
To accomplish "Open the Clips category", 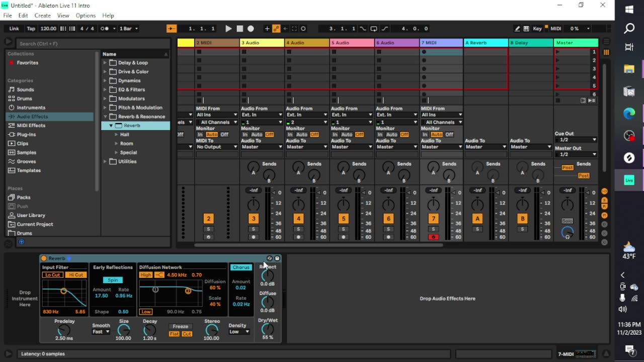I will click(23, 144).
